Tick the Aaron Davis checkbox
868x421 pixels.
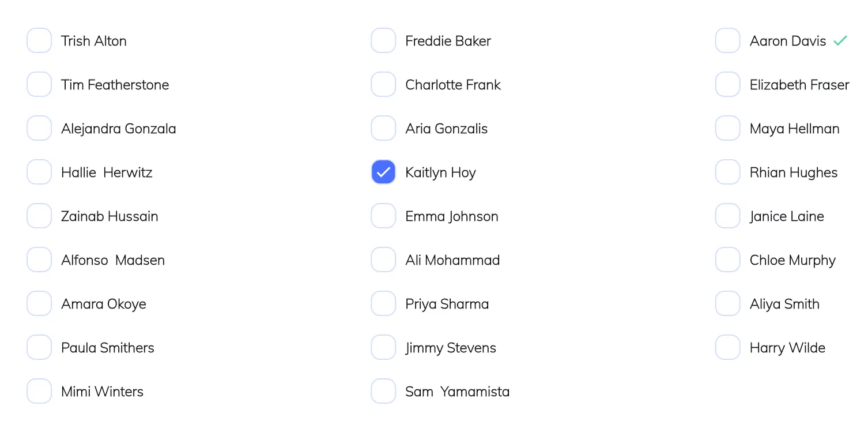point(727,41)
